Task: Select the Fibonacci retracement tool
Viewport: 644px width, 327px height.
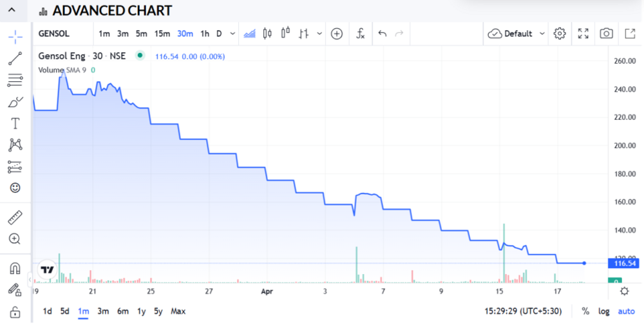Action: (x=15, y=81)
